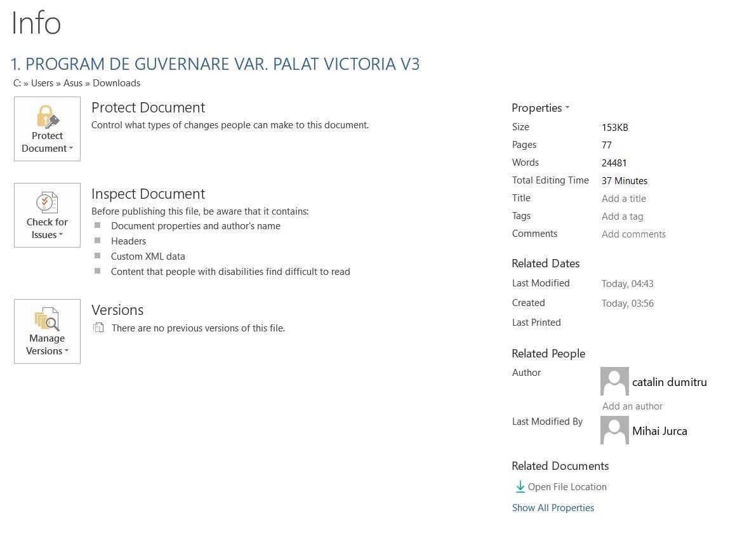Click the no previous versions document icon
The width and height of the screenshot is (754, 560).
pyautogui.click(x=98, y=328)
